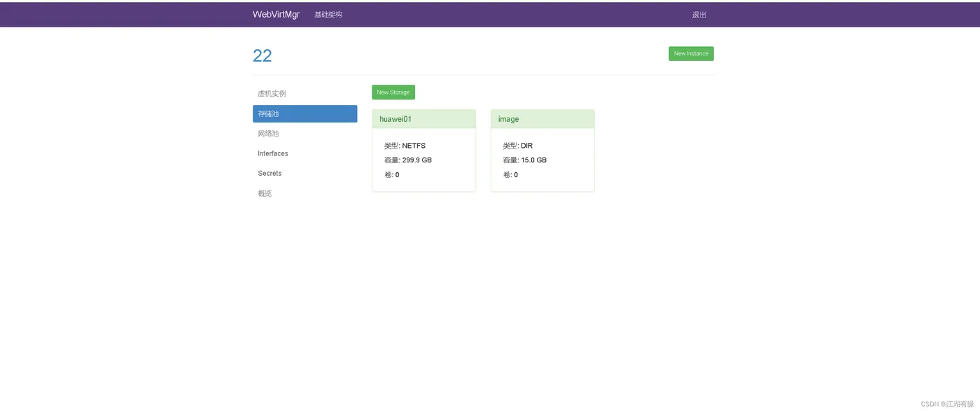Select 存储池 sidebar tab

coord(305,113)
